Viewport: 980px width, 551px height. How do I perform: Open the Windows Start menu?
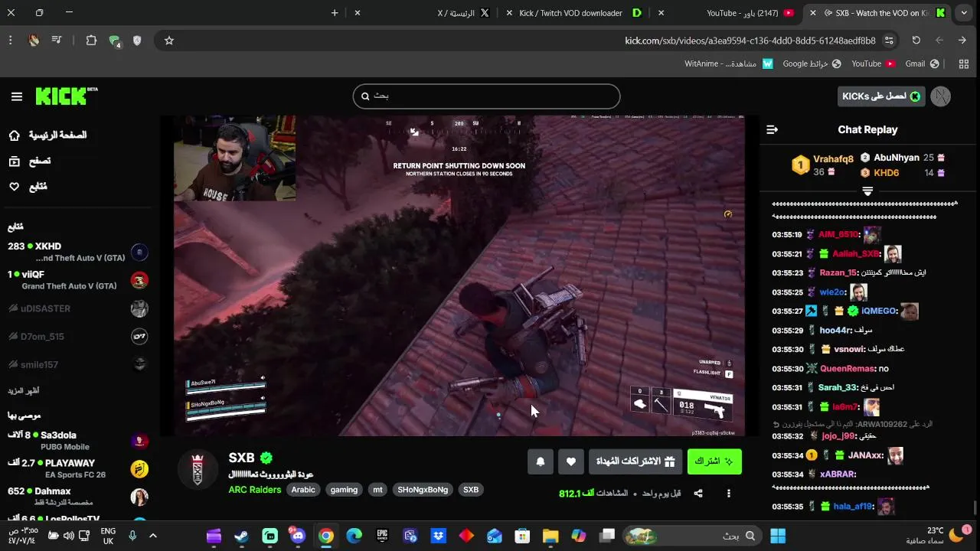click(x=778, y=536)
